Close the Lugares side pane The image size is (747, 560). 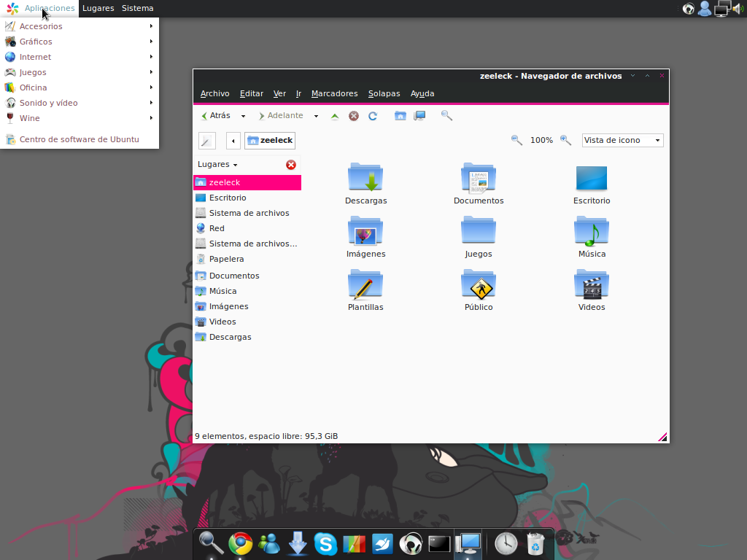click(x=290, y=165)
